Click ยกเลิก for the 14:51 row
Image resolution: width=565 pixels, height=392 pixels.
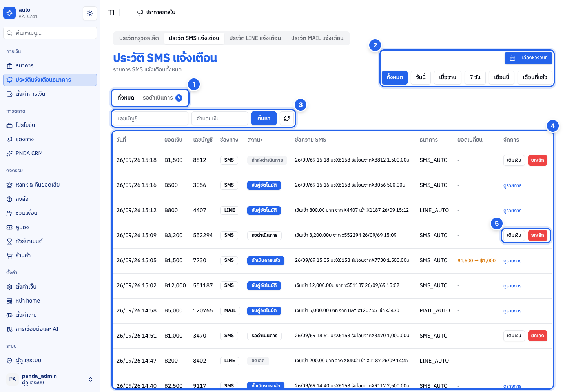point(538,336)
